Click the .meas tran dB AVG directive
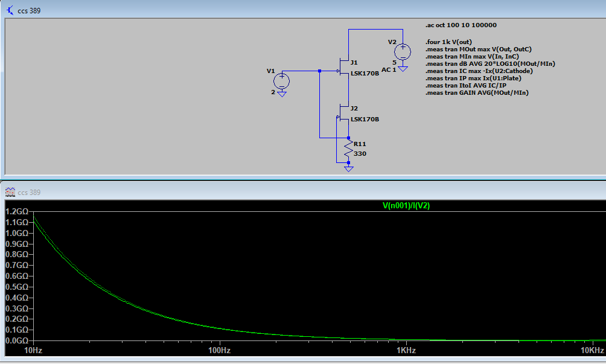 [490, 63]
